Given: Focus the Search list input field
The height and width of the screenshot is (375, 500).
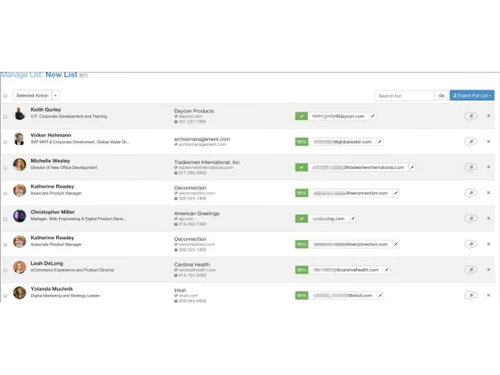Looking at the screenshot, I should pyautogui.click(x=404, y=96).
